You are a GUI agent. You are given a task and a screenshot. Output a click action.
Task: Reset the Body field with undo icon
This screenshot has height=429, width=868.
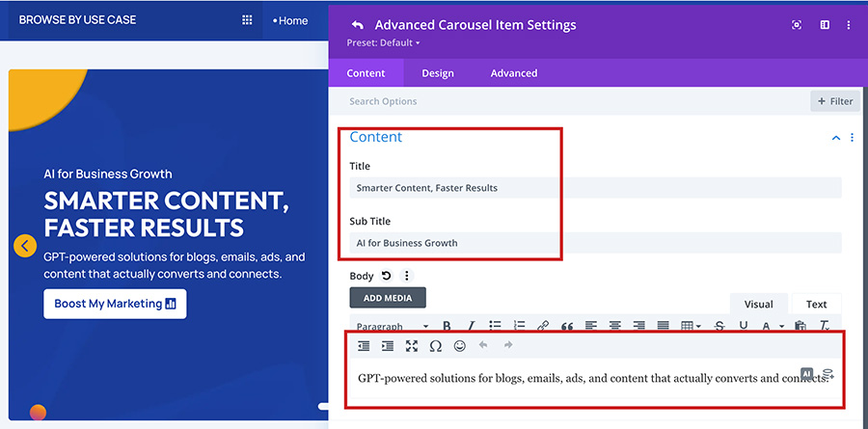[x=387, y=276]
